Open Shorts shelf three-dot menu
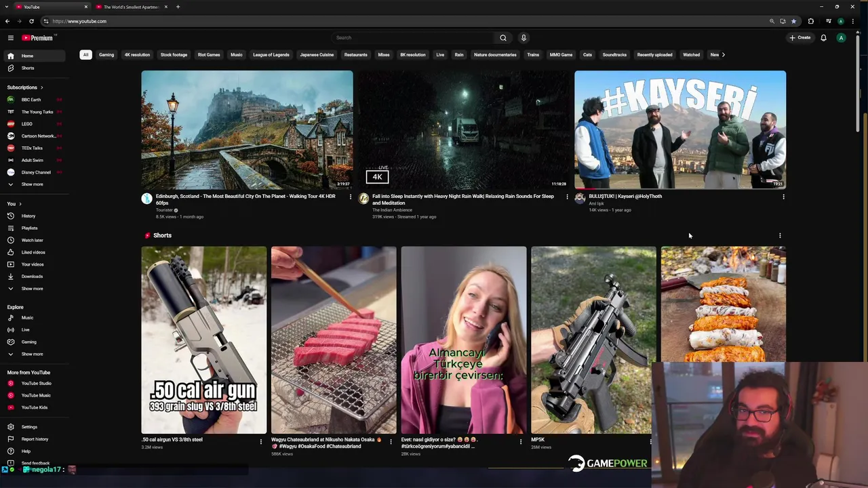868x488 pixels. pos(780,236)
